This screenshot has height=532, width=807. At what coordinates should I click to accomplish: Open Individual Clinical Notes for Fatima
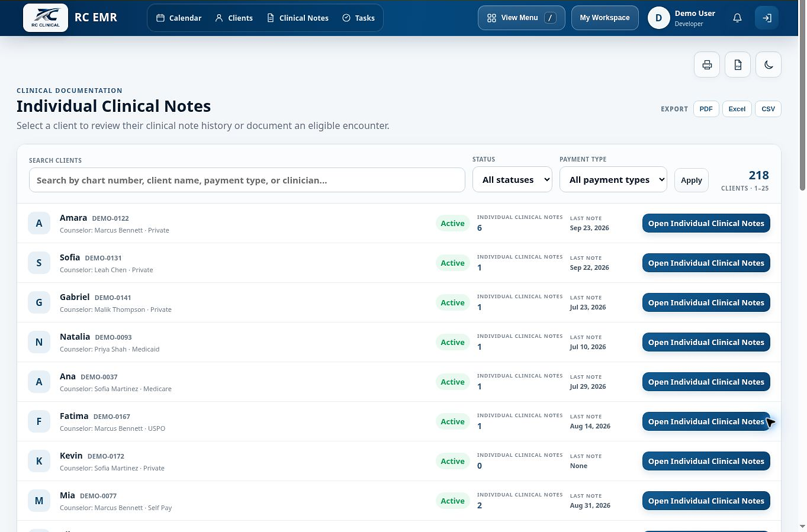(706, 421)
